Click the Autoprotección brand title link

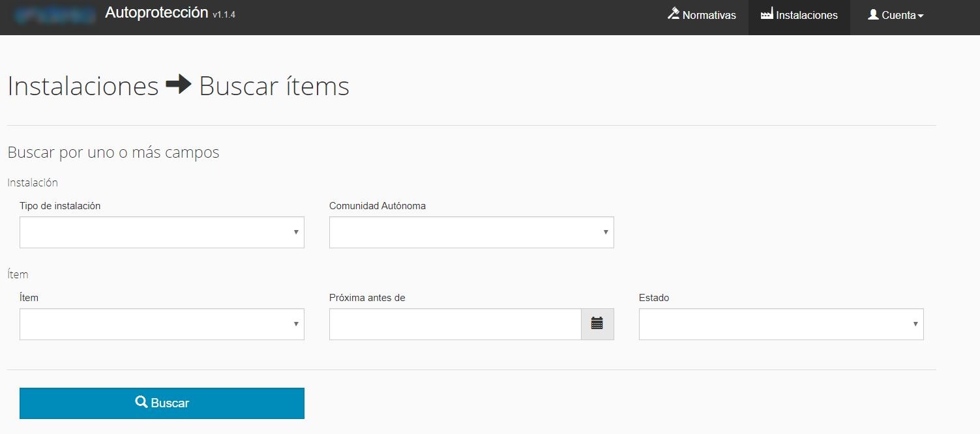(x=156, y=13)
